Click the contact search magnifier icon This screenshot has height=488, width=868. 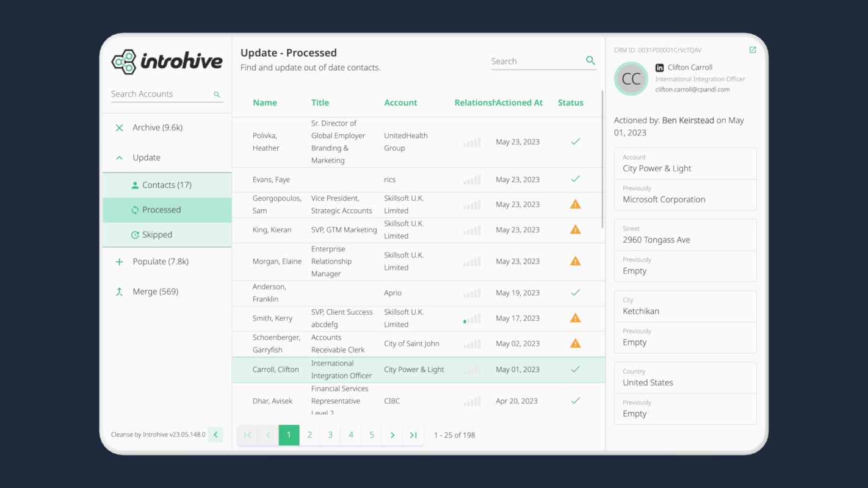[590, 60]
